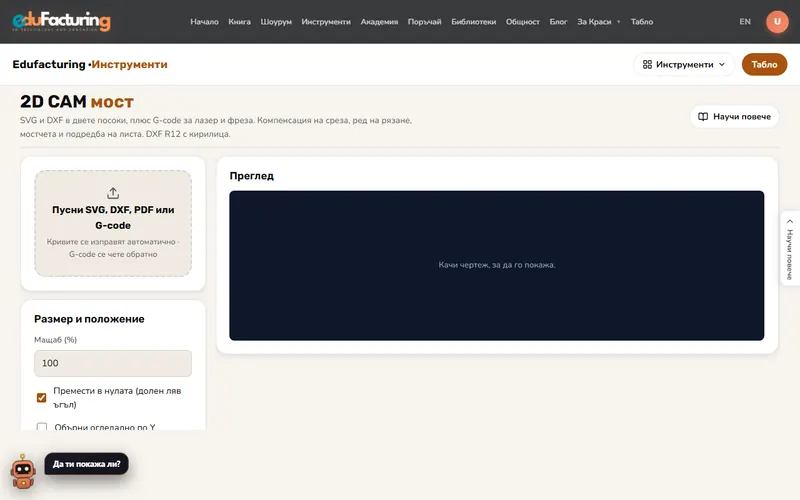Click the Инструменти breadcrumb link
Screen dimensions: 800x500
tap(129, 64)
